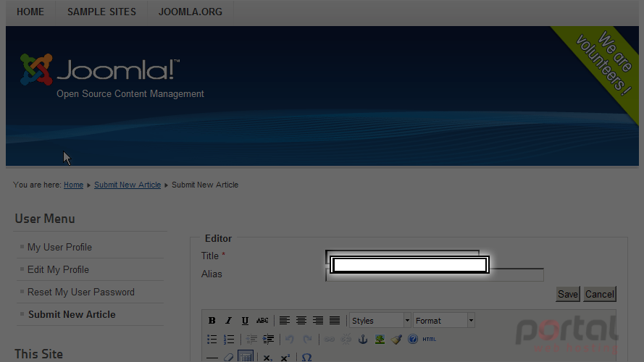Clean up messy code with the brush icon
644x362 pixels.
396,339
